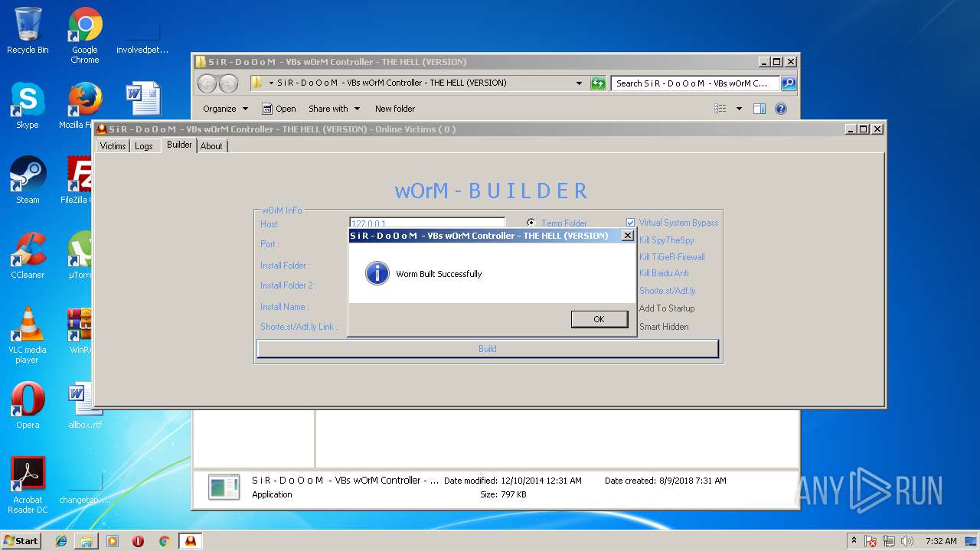Click the Kill TiGeR-Firewall option label

(x=672, y=257)
